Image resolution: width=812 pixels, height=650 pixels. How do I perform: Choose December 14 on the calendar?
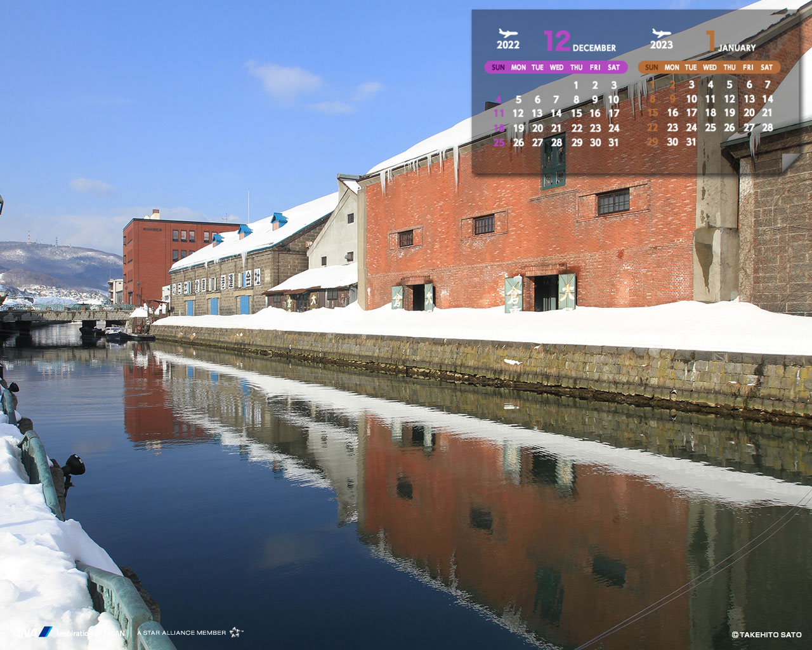click(x=556, y=113)
